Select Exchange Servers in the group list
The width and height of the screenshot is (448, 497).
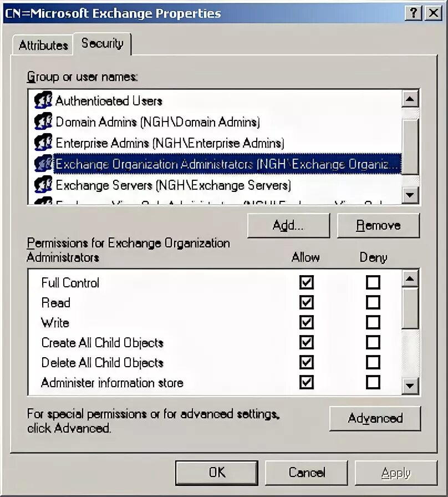(x=166, y=185)
